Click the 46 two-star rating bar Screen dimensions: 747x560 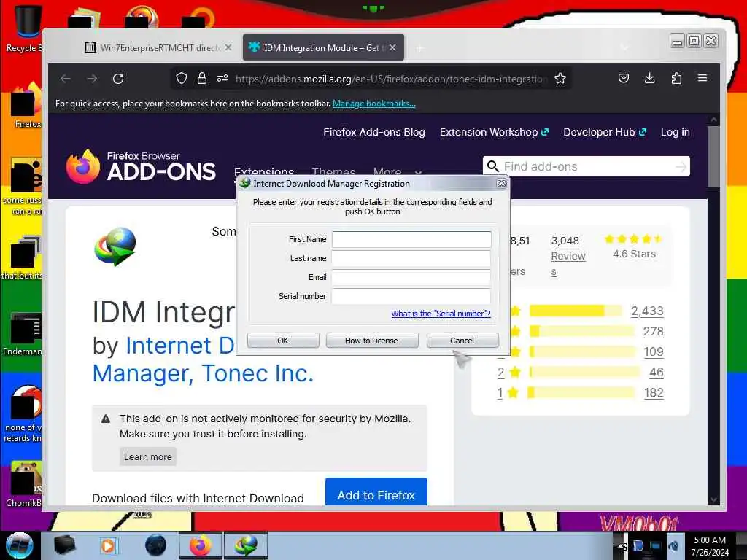tap(584, 372)
